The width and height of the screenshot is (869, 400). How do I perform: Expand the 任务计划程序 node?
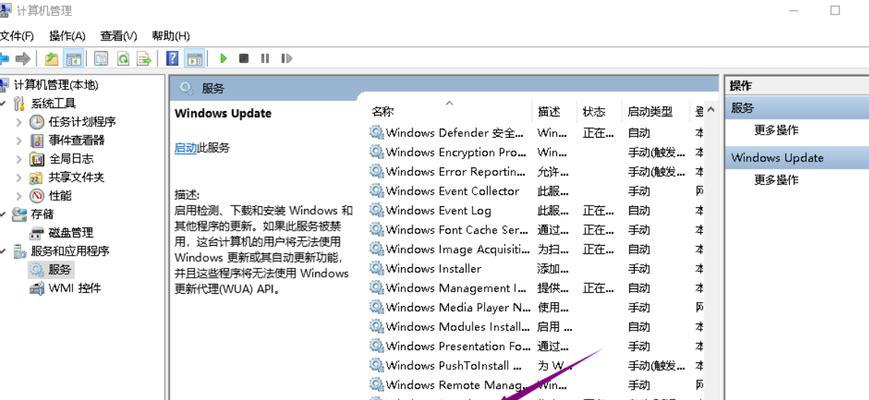click(19, 122)
